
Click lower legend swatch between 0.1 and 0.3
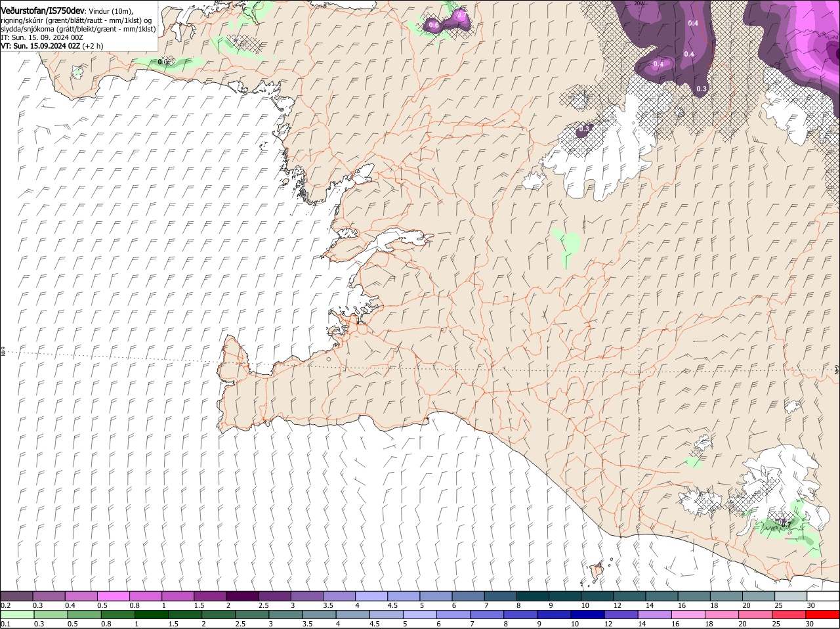(18, 615)
